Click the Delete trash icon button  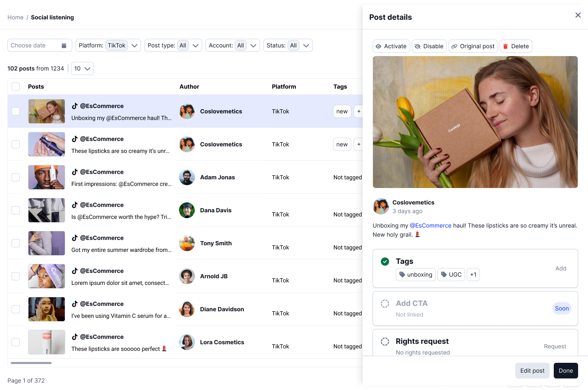point(516,46)
